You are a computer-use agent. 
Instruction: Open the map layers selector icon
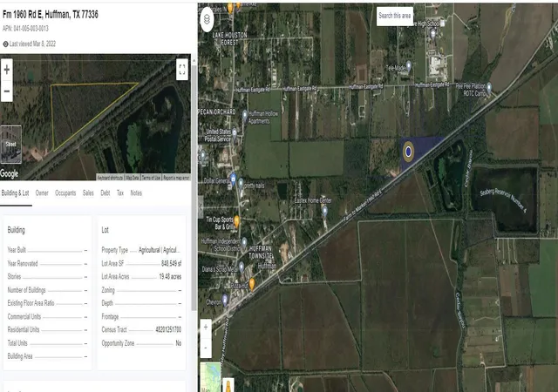pos(208,19)
